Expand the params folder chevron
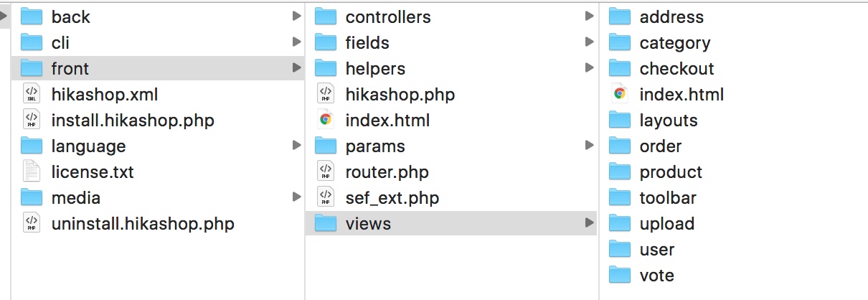868x300 pixels. pyautogui.click(x=590, y=146)
